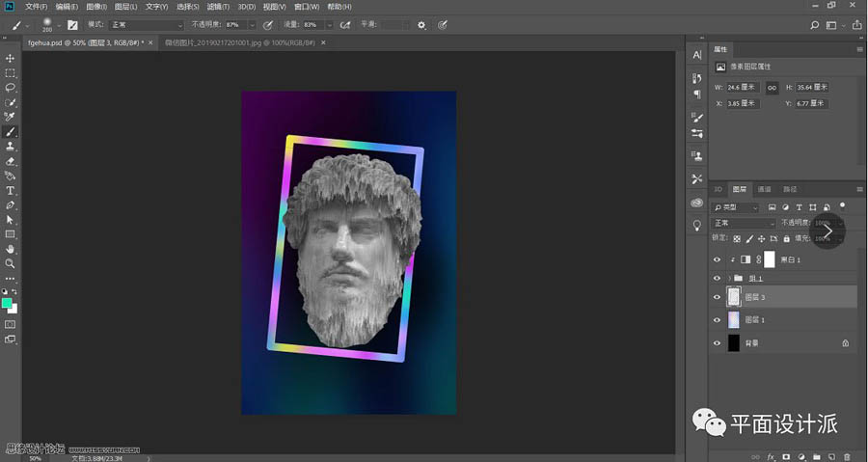
Task: Click the green foreground color swatch
Action: click(8, 303)
